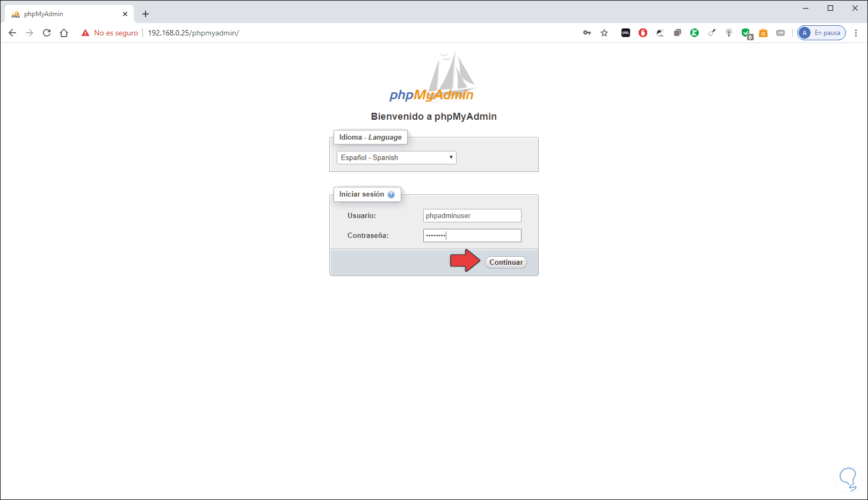Click the scraper tool extension icon
This screenshot has height=500, width=868.
(712, 33)
